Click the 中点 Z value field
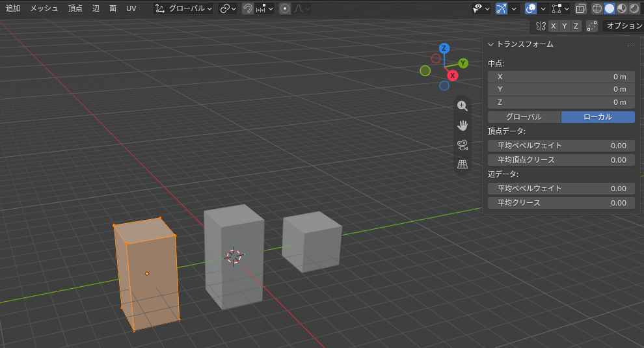Viewport: 644px width, 348px height. pyautogui.click(x=561, y=102)
